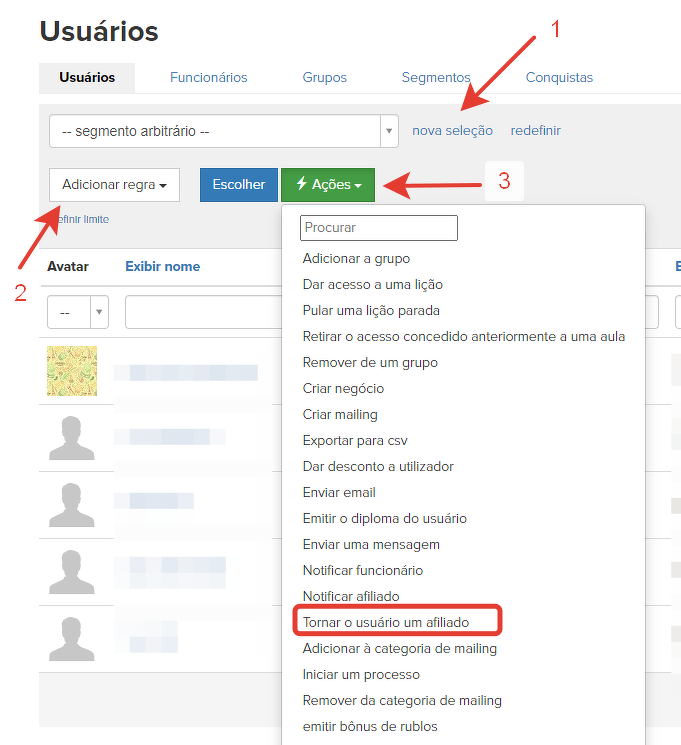
Task: Click the patterned avatar thumbnail in first row
Action: [72, 371]
